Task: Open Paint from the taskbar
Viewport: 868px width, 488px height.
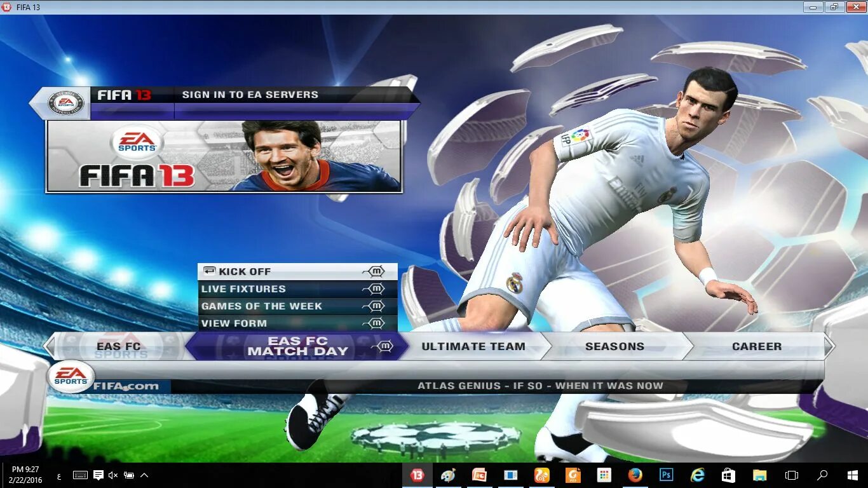Action: point(448,475)
